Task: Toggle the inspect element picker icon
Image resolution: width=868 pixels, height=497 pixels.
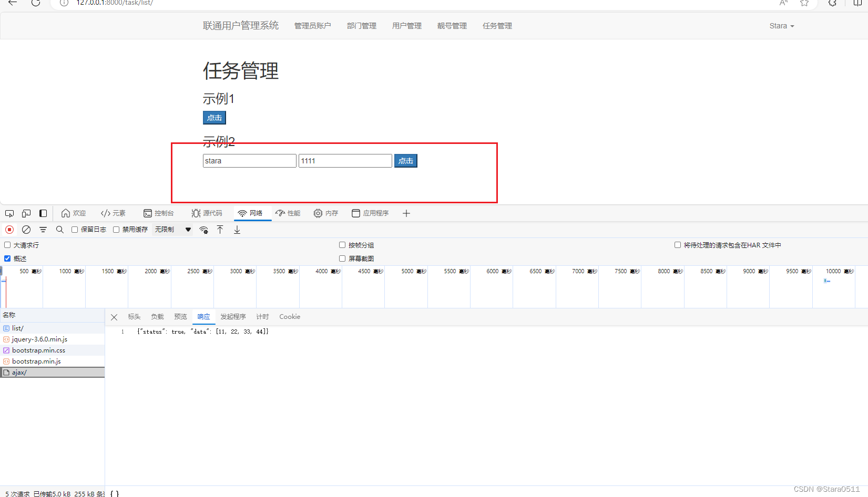Action: tap(9, 213)
